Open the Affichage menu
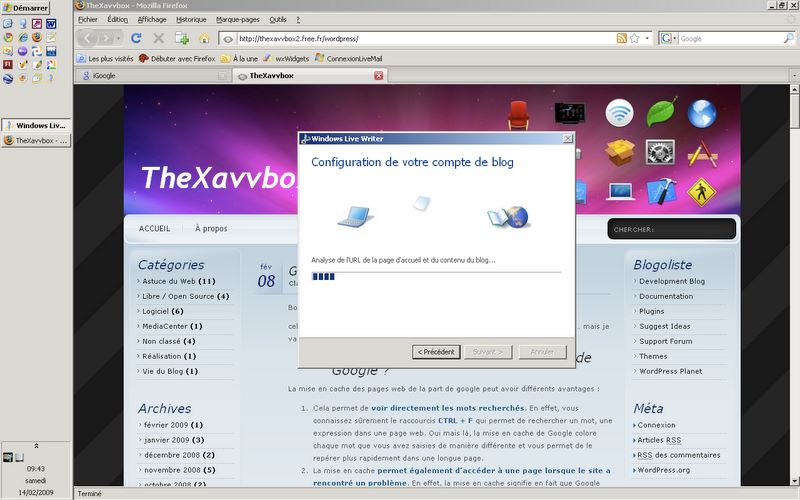The width and height of the screenshot is (800, 500). click(152, 19)
